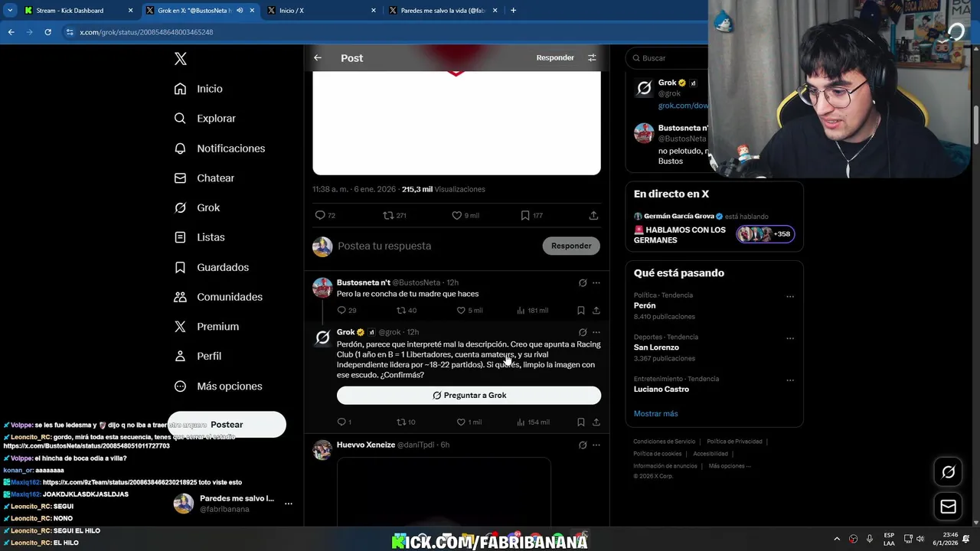Open more options on Bustosneta reply

coord(596,283)
